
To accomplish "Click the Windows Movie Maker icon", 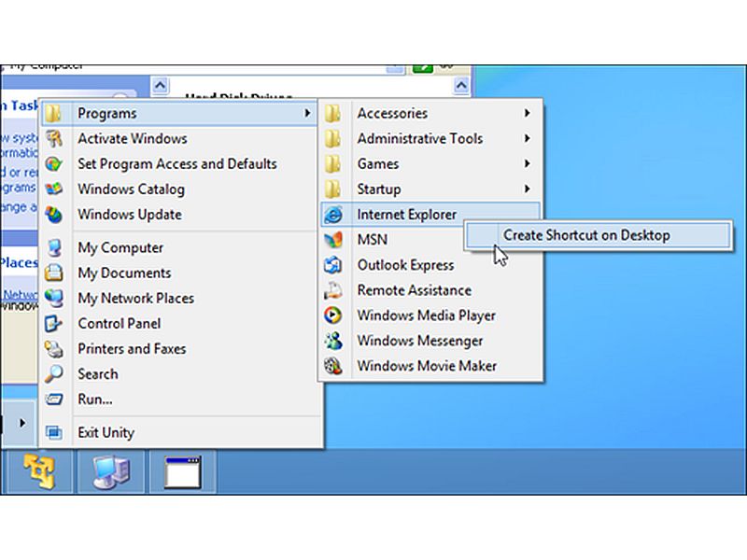I will (333, 366).
